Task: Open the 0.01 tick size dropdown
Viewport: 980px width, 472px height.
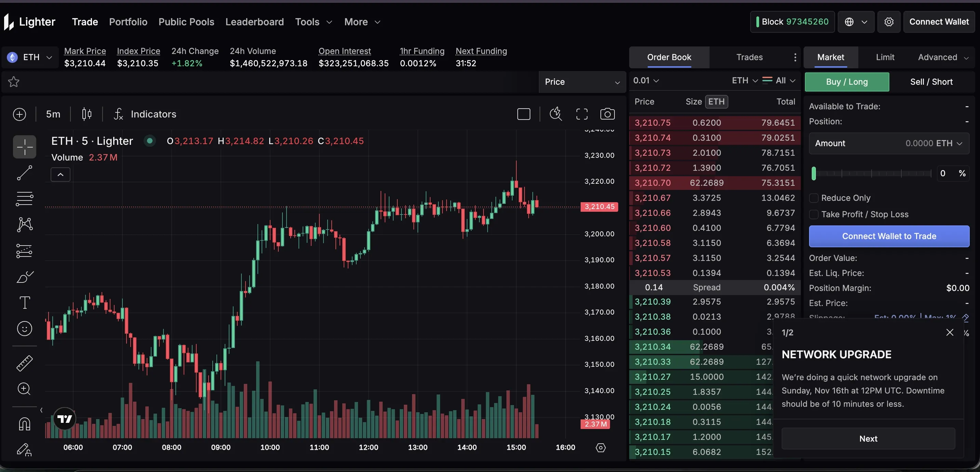Action: point(646,80)
